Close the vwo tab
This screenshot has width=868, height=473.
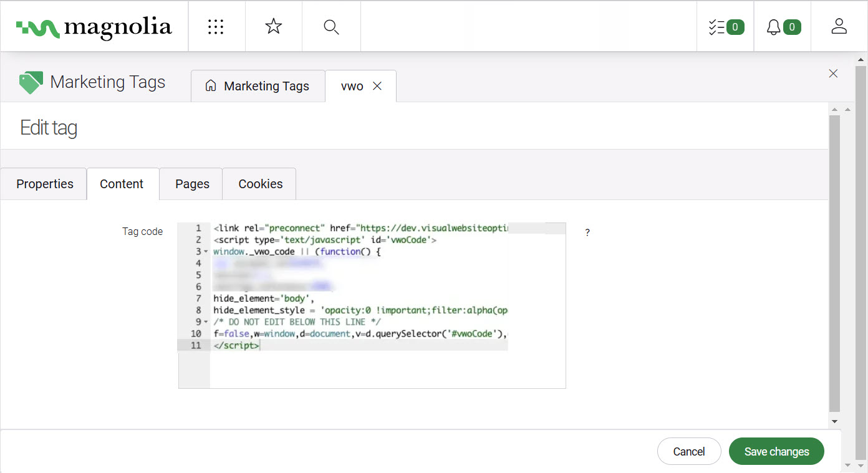tap(377, 86)
